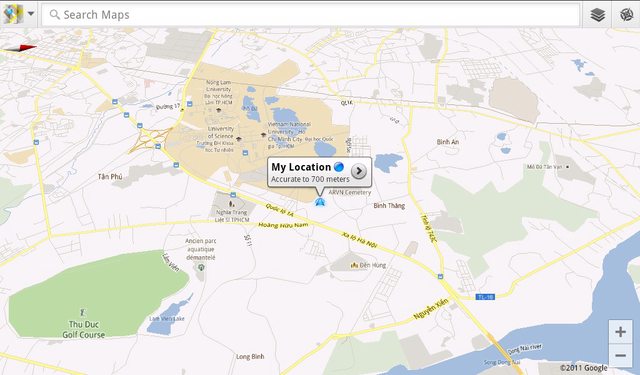Tap the Đền Hùng temple marker icon
Screen dimensions: 640x375
pos(354,265)
